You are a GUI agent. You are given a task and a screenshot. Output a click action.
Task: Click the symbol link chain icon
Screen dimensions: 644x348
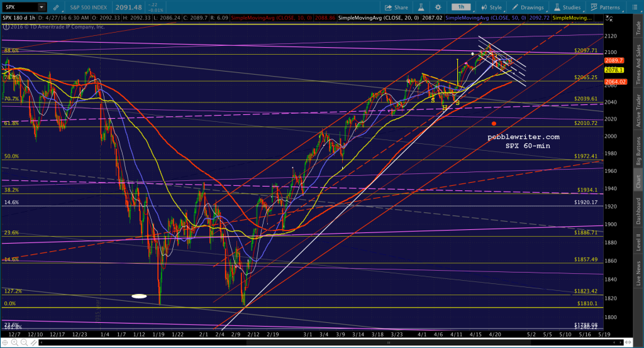[56, 8]
